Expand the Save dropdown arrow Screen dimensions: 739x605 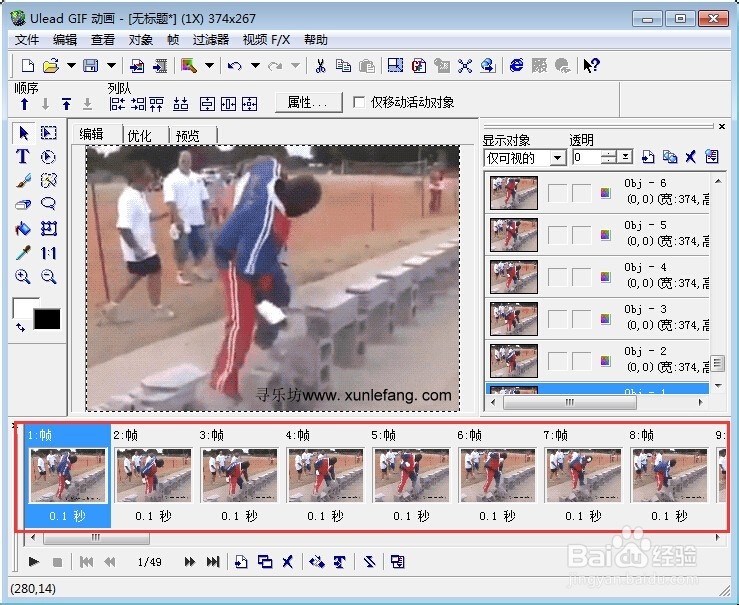(x=111, y=65)
